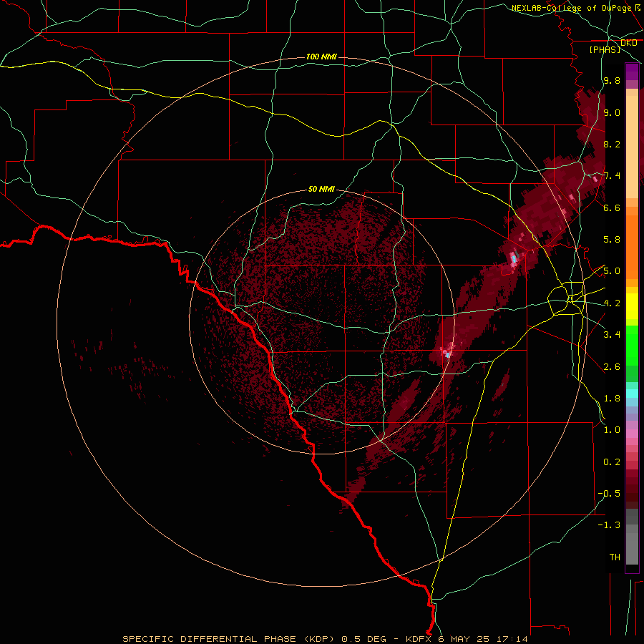Click the DKD product label
The image size is (644, 644).
(628, 43)
